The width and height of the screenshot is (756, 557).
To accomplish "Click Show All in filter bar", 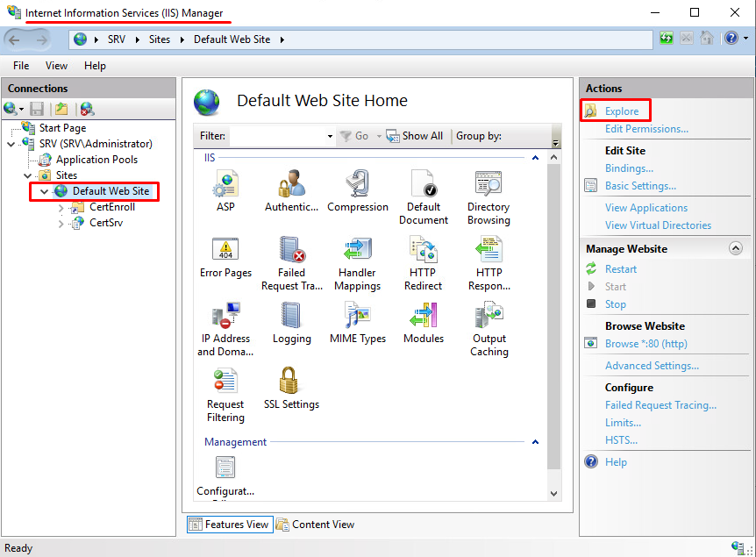I will [x=415, y=137].
